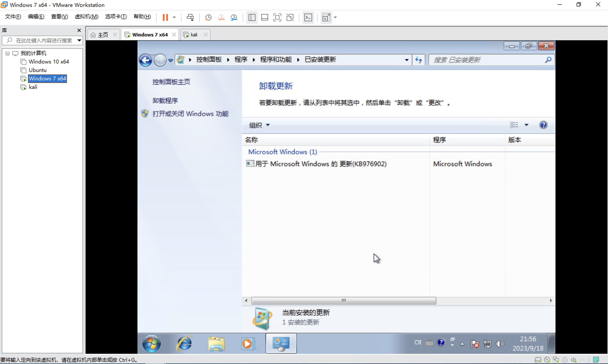Open 控制面板主页 link
608x364 pixels.
coord(171,82)
